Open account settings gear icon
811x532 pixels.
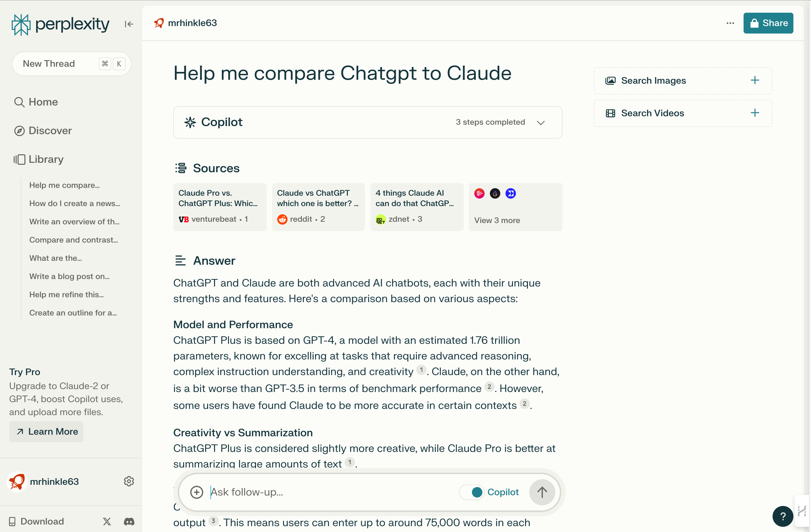(128, 481)
